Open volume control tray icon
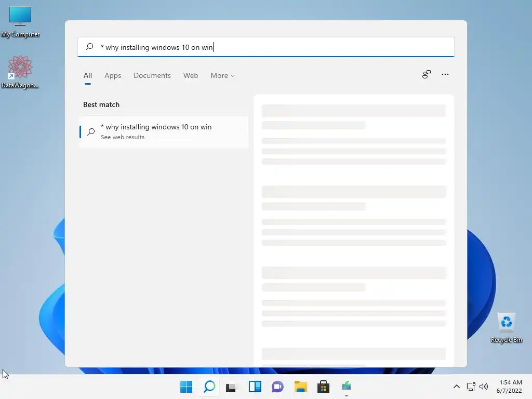The height and width of the screenshot is (399, 532). [x=484, y=387]
